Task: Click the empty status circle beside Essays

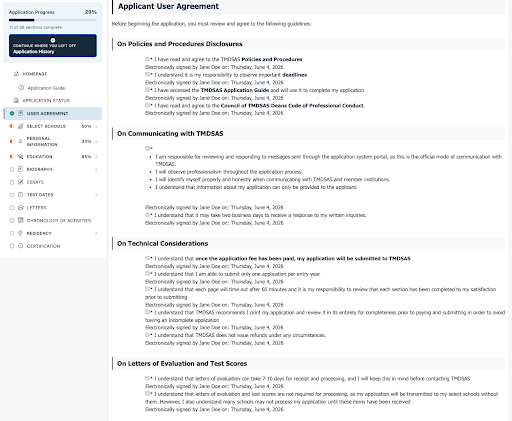Action: click(12, 182)
